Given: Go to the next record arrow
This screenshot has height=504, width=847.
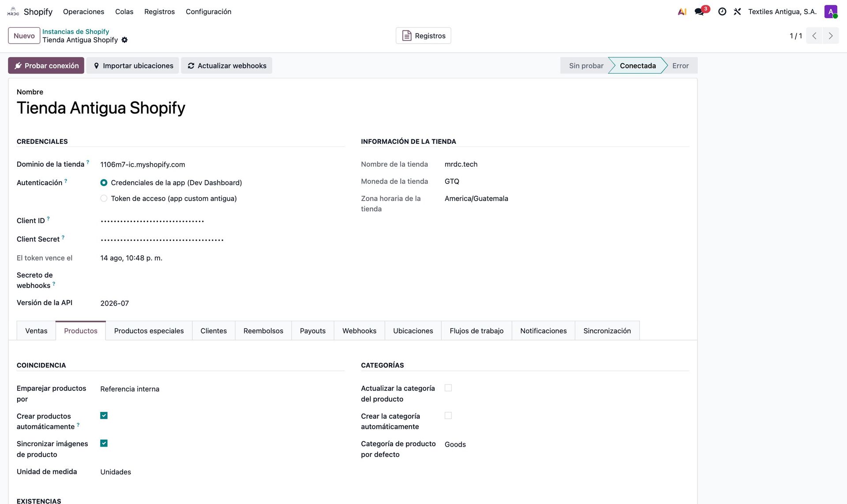Looking at the screenshot, I should 831,36.
